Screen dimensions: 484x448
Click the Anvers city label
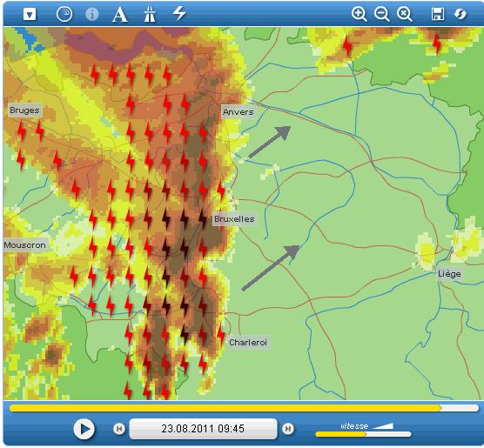coord(238,111)
